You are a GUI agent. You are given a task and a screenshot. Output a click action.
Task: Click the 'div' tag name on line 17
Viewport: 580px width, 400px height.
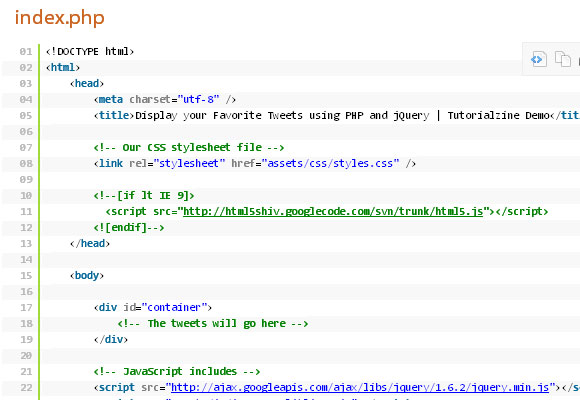pos(108,307)
